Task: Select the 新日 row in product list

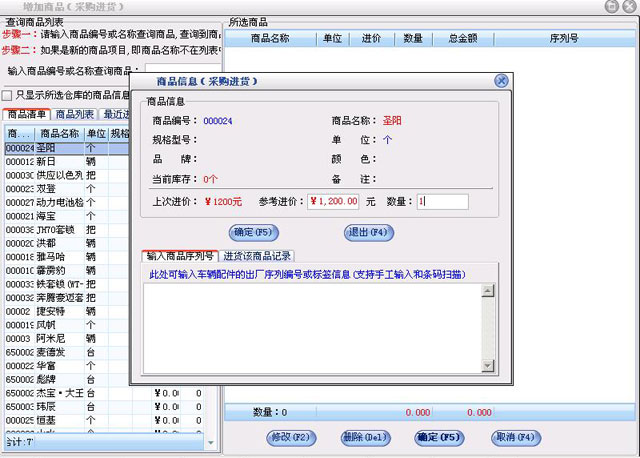Action: (x=46, y=161)
